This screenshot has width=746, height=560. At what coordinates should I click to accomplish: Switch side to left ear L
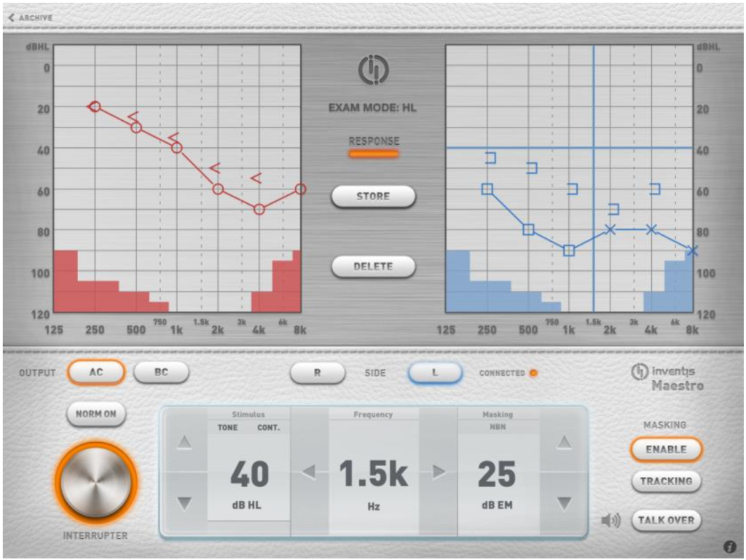click(x=435, y=373)
